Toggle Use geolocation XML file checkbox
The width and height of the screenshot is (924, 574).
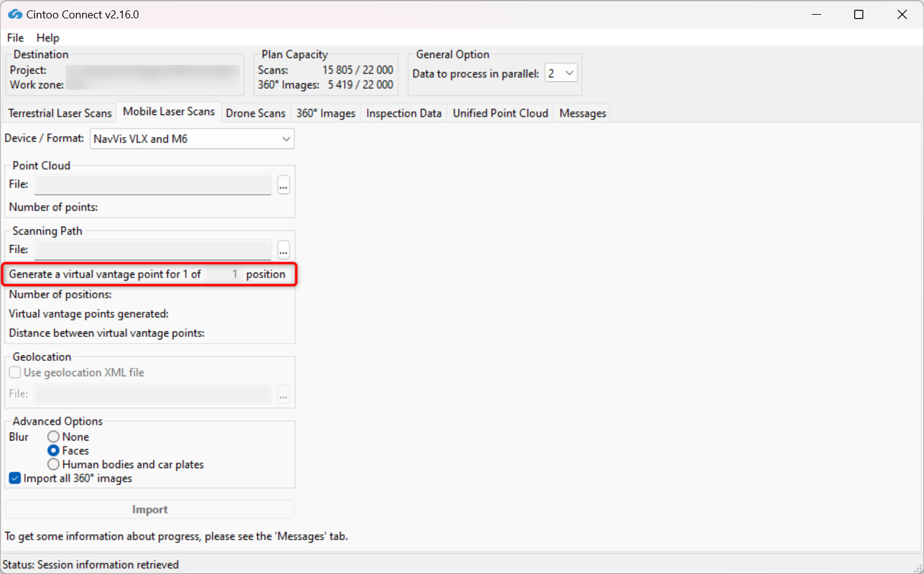click(15, 372)
